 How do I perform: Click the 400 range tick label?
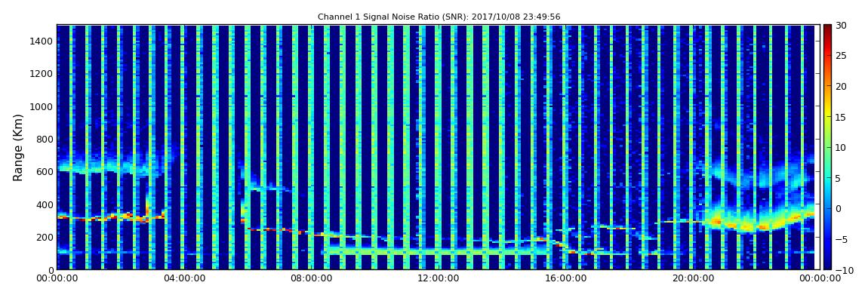pos(45,204)
